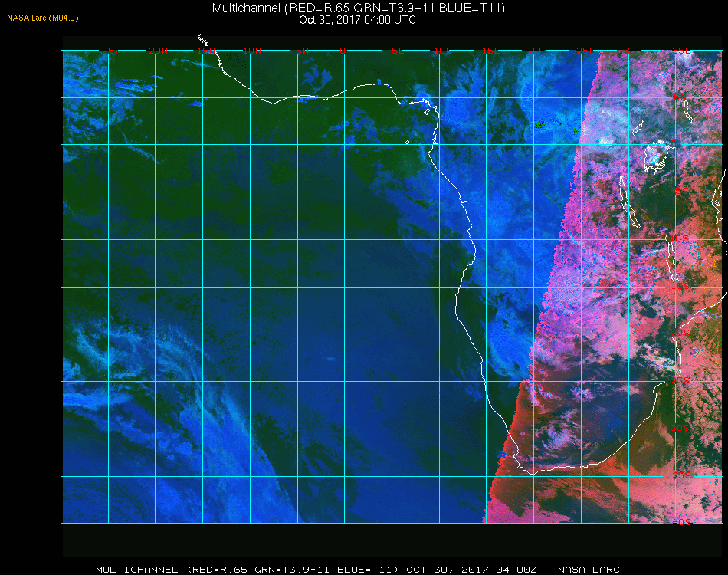Select the 15W longitude label

coord(205,51)
